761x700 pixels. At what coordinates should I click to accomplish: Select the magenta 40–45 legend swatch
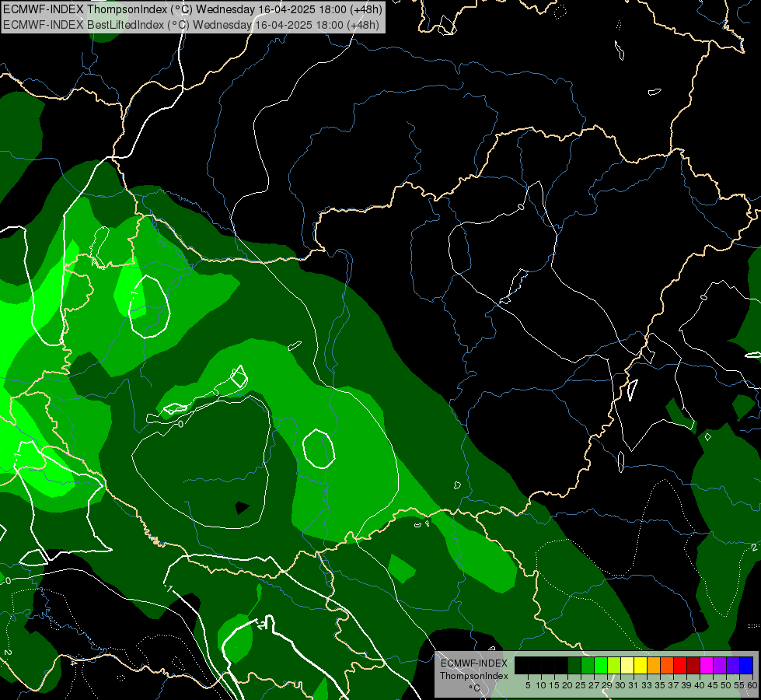[x=707, y=665]
